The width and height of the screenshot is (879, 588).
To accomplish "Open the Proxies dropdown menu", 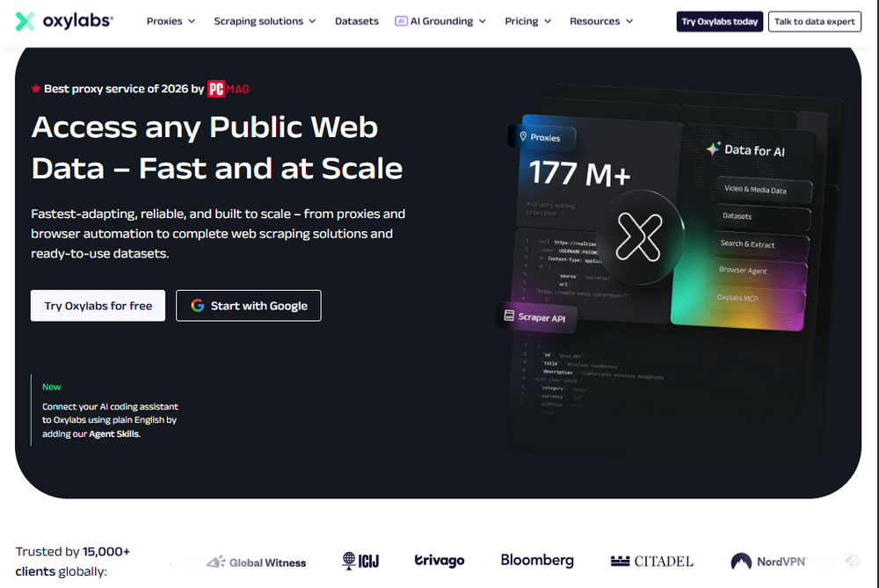I will click(x=171, y=21).
